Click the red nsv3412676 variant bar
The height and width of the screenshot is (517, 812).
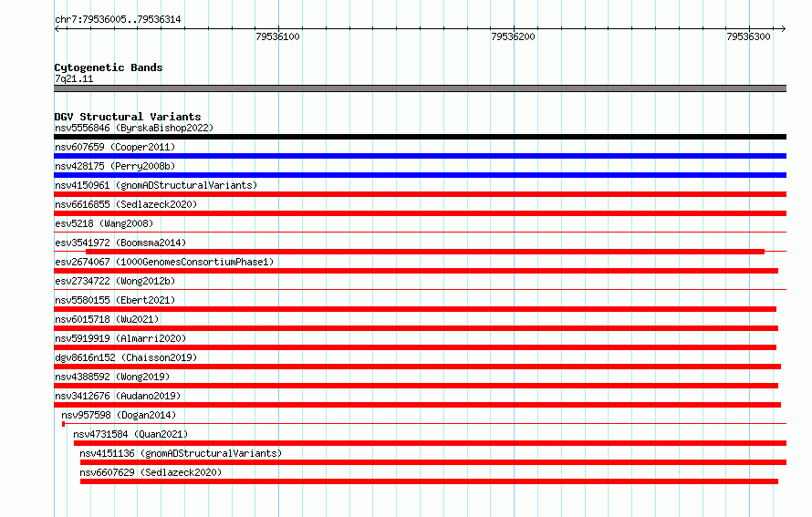tap(417, 405)
